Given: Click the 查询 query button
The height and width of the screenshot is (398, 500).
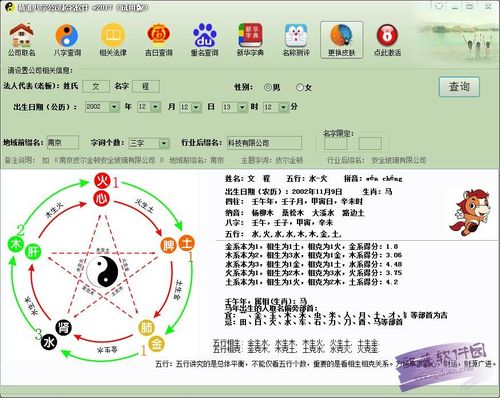Looking at the screenshot, I should (x=459, y=87).
